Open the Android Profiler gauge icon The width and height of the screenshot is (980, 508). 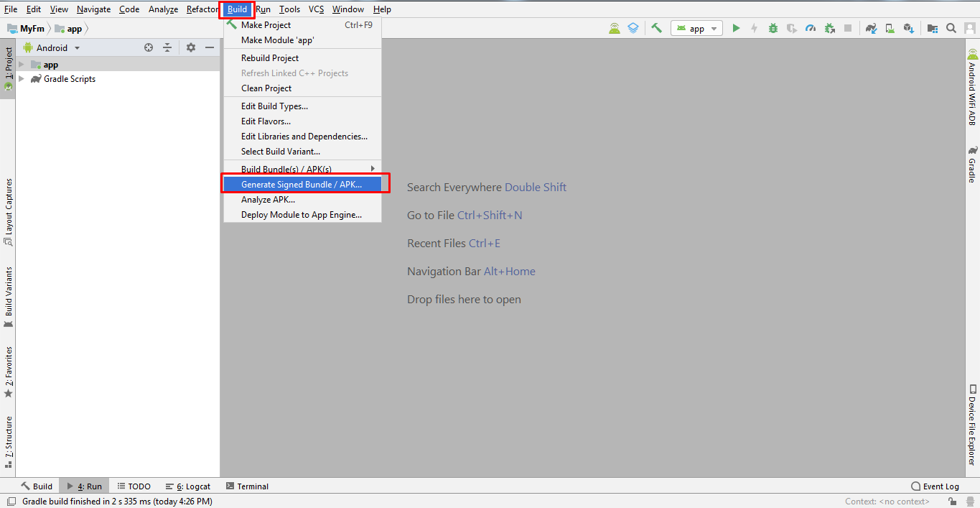[x=811, y=29]
